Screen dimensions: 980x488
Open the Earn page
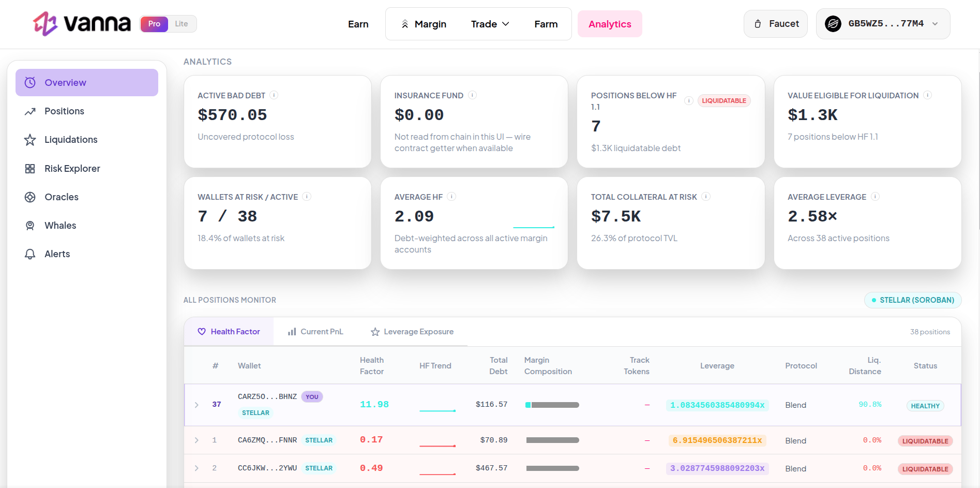tap(358, 24)
